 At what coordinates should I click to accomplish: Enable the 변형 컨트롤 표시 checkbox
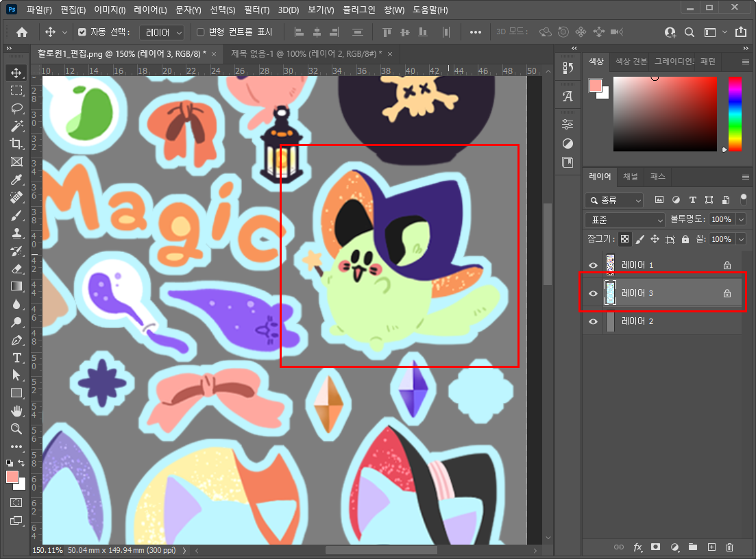point(201,32)
